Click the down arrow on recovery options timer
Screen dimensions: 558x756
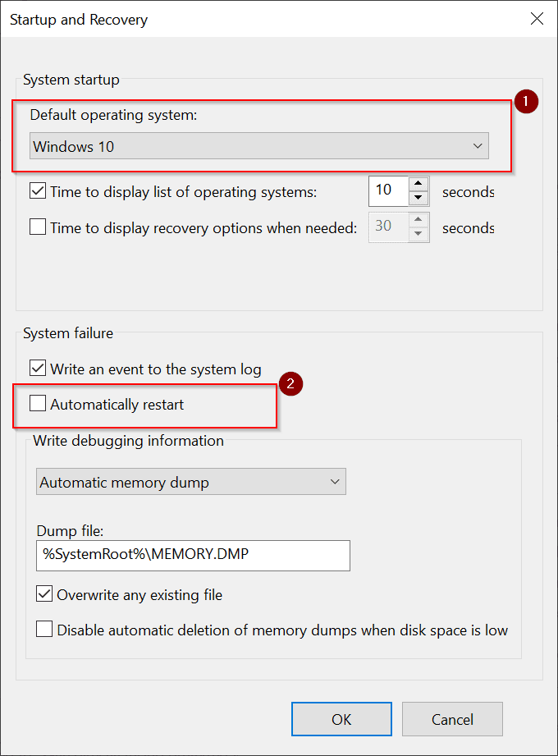point(418,234)
